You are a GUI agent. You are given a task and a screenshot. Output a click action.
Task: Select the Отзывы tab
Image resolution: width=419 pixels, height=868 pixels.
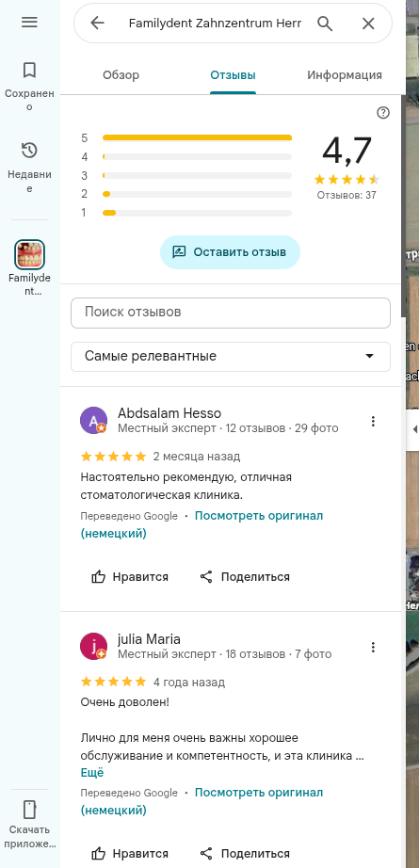point(233,75)
